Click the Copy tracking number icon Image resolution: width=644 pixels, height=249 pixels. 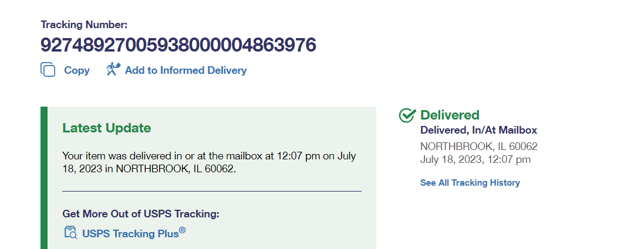[x=48, y=70]
